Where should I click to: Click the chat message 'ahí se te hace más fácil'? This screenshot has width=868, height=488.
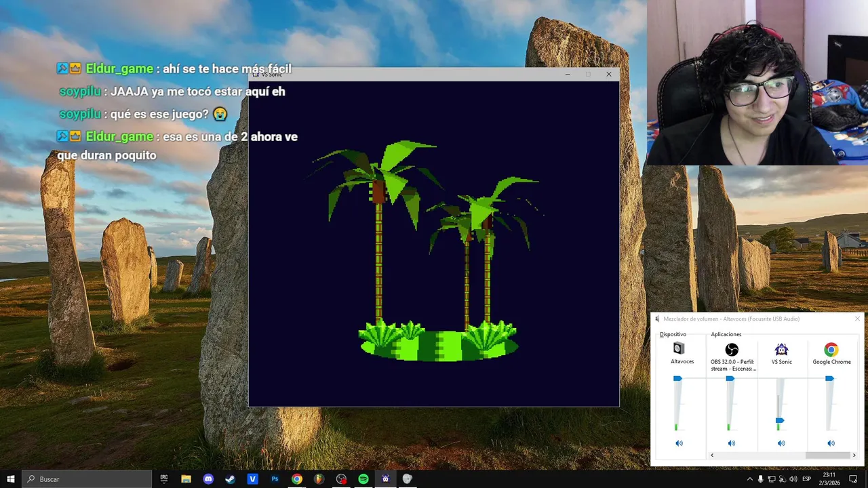227,69
